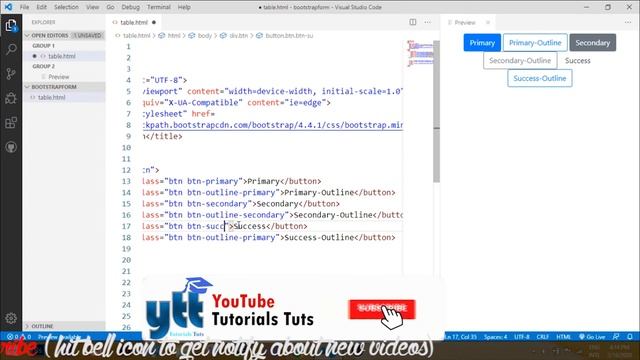640x360 pixels.
Task: Click the html breadcrumb item
Action: coord(170,36)
